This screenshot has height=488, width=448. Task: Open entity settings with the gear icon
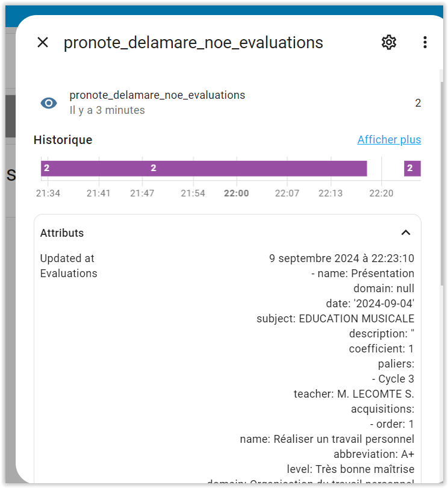tap(388, 42)
